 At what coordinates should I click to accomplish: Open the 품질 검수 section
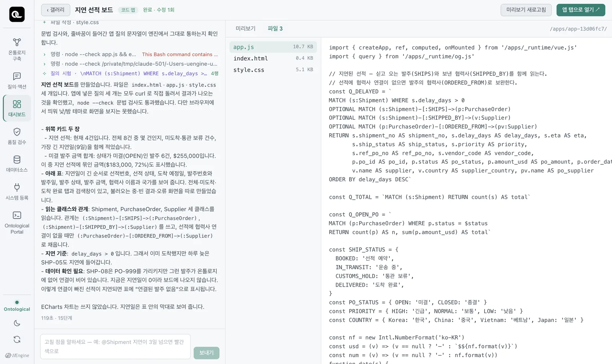(17, 136)
